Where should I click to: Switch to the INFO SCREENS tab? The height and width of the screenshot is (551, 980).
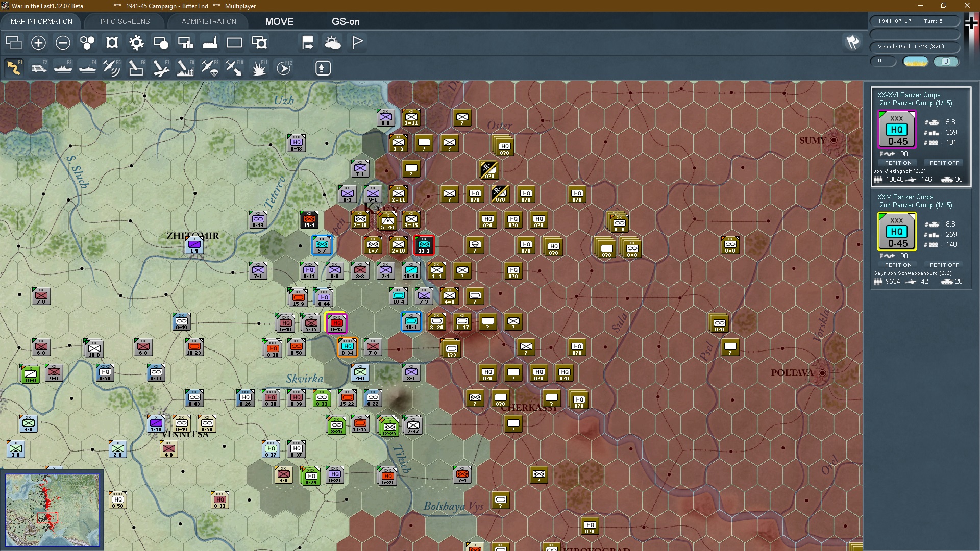pyautogui.click(x=125, y=21)
